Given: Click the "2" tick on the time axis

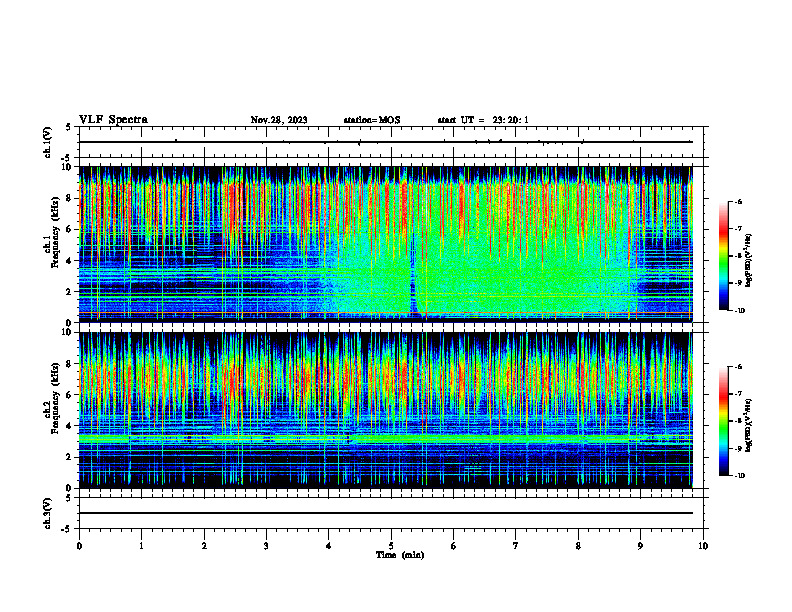Looking at the screenshot, I should click(x=204, y=546).
